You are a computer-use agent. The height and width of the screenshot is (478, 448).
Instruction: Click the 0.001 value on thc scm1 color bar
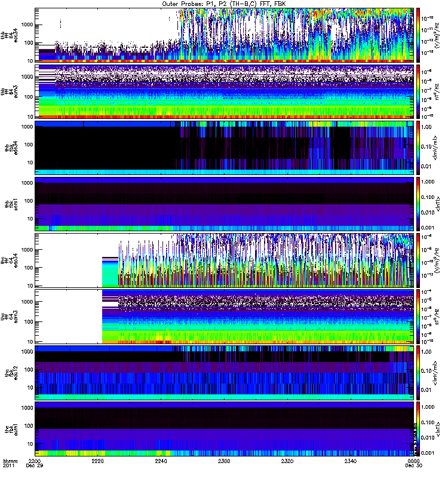click(428, 453)
